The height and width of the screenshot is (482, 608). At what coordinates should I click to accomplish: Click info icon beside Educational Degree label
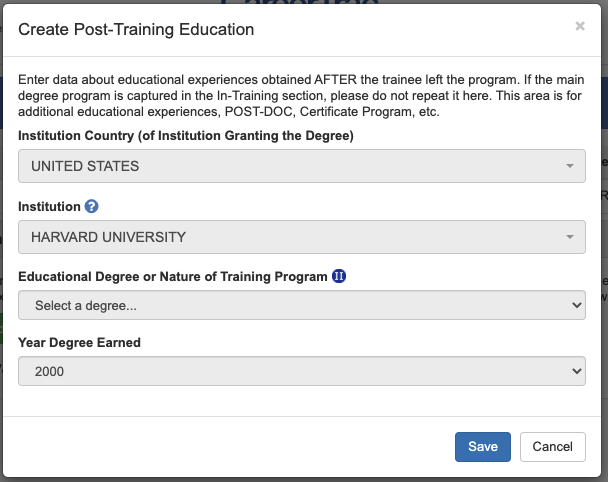339,276
